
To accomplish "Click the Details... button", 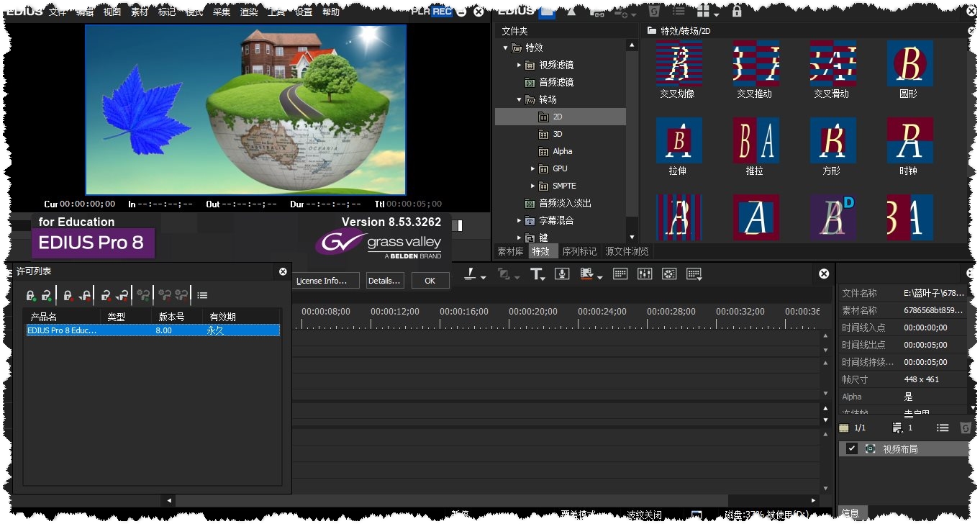I will coord(385,281).
